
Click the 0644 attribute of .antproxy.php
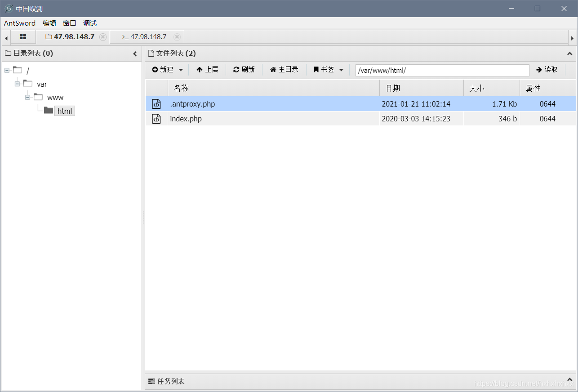(547, 104)
